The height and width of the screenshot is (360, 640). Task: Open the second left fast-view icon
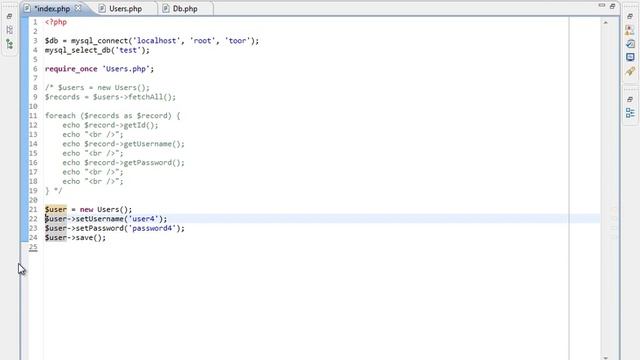[x=9, y=30]
